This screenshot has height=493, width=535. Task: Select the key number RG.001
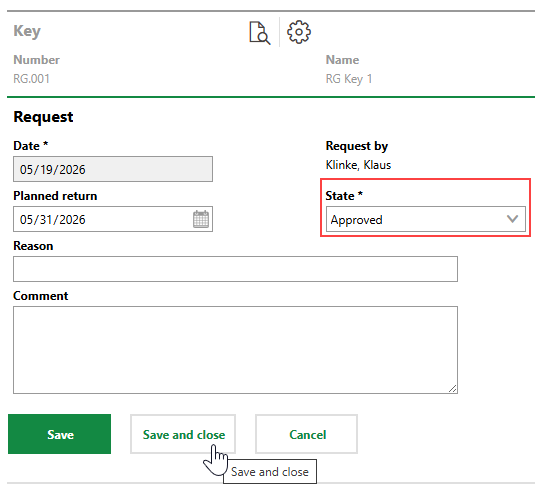pos(31,79)
